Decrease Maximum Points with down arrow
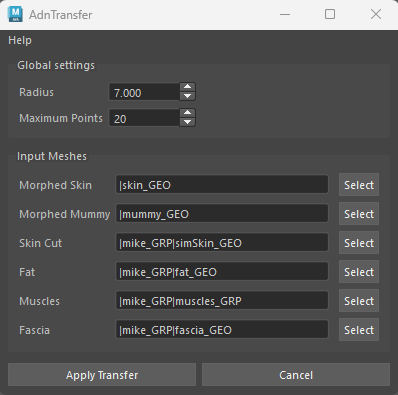This screenshot has width=398, height=395. (x=188, y=122)
